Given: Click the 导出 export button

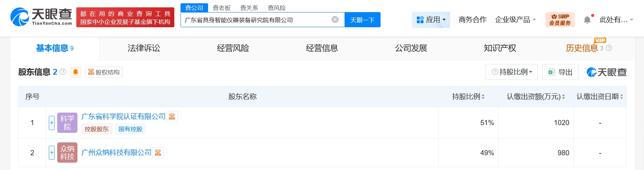Looking at the screenshot, I should click(560, 72).
